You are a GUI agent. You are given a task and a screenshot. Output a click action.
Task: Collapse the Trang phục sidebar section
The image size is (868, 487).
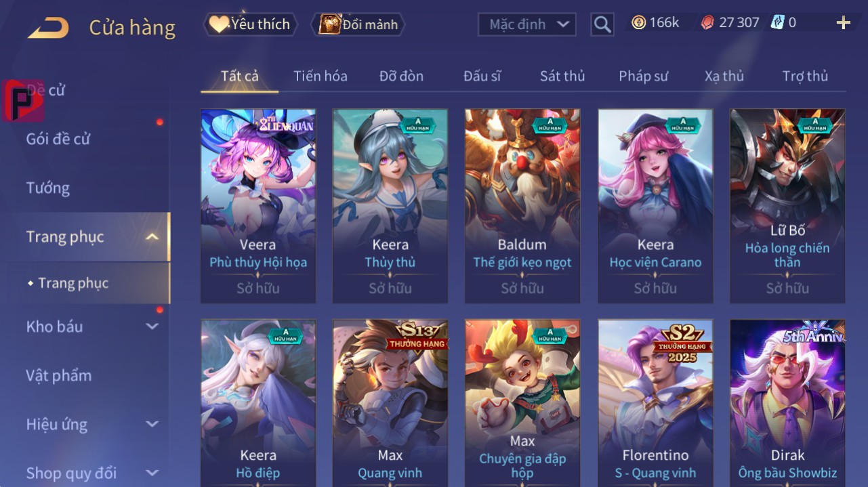click(x=152, y=236)
